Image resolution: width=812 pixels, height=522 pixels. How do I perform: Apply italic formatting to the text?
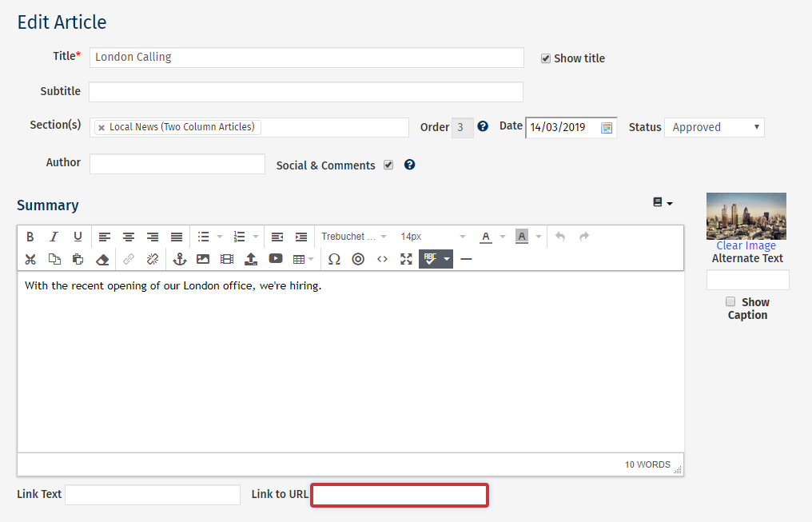pos(54,237)
